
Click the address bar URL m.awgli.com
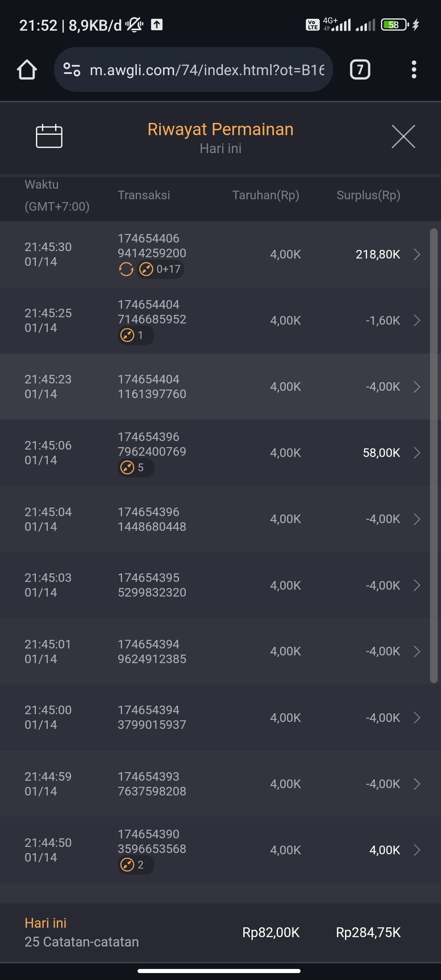(x=207, y=70)
